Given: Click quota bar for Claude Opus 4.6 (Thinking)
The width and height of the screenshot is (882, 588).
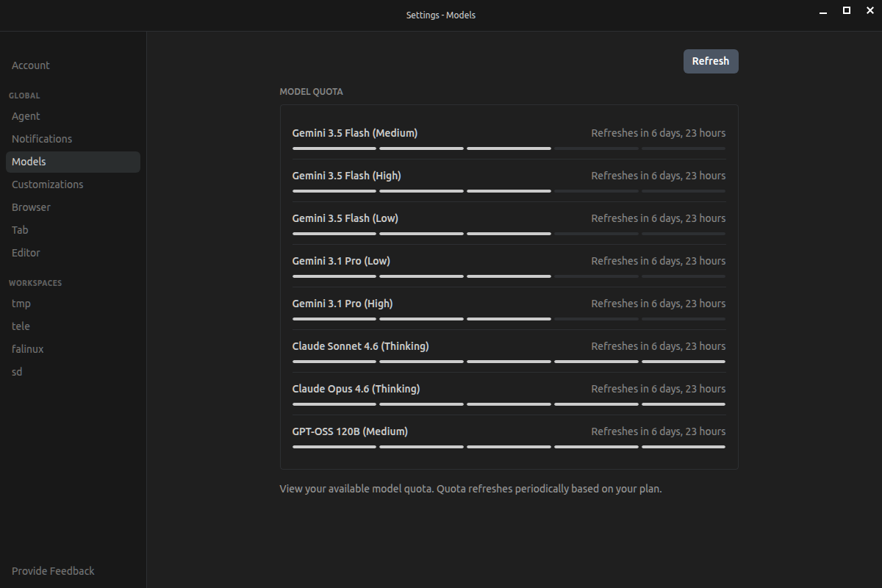Looking at the screenshot, I should point(509,404).
